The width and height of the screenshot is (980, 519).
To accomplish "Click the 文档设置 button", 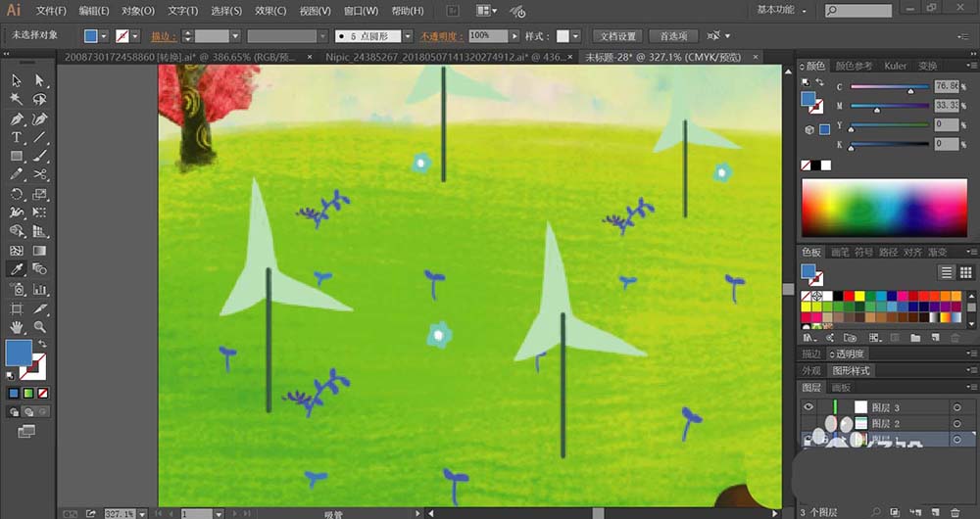I will [617, 36].
